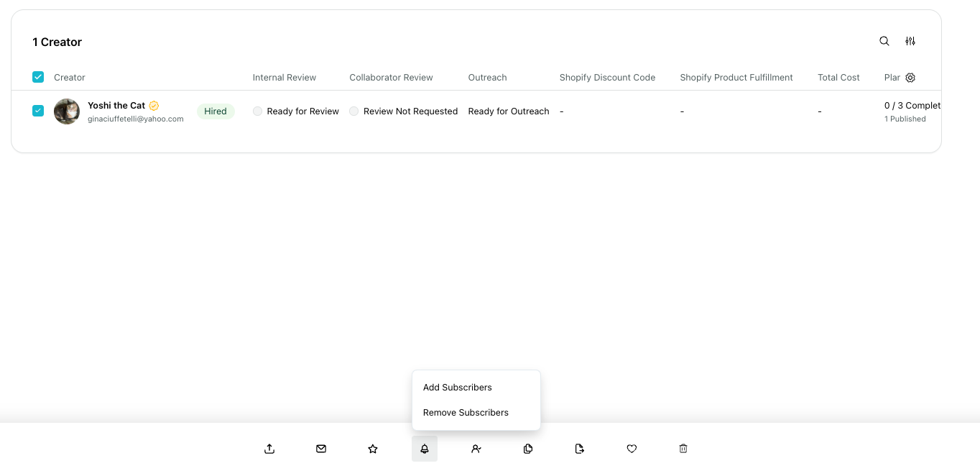Click the 1 Published text

(x=905, y=119)
